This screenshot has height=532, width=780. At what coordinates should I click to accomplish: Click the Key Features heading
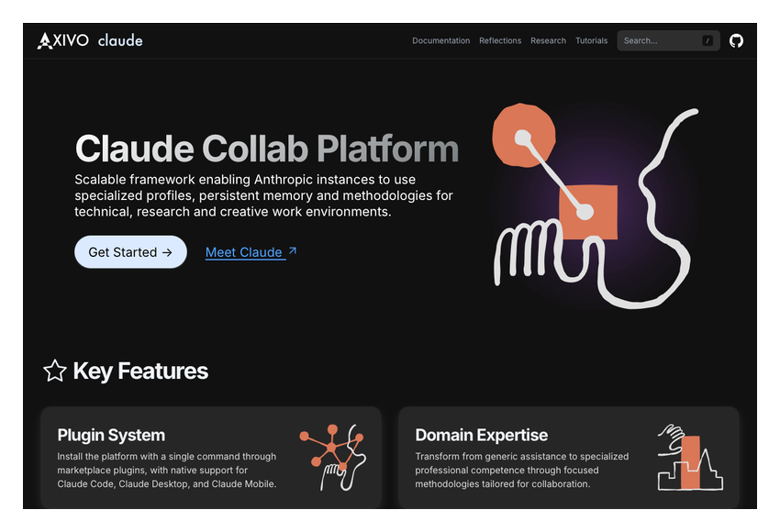[140, 371]
